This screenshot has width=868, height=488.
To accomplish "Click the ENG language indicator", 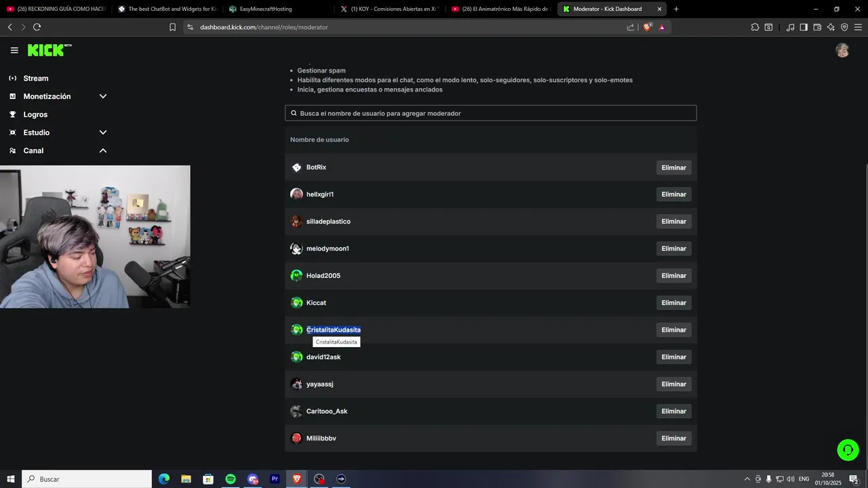I will [804, 479].
